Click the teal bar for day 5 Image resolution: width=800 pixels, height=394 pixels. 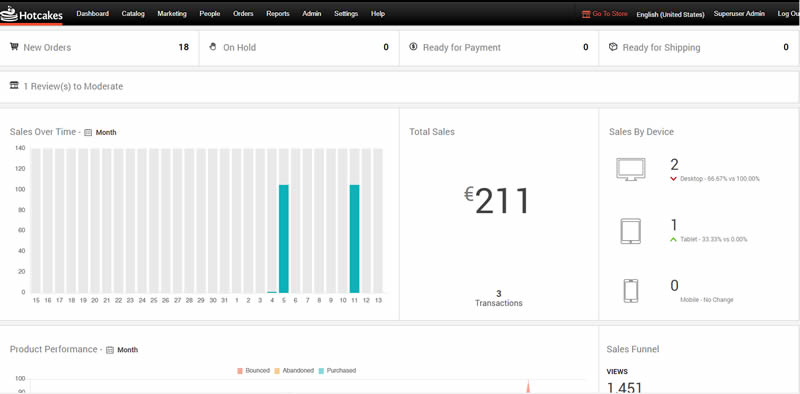[x=284, y=238]
